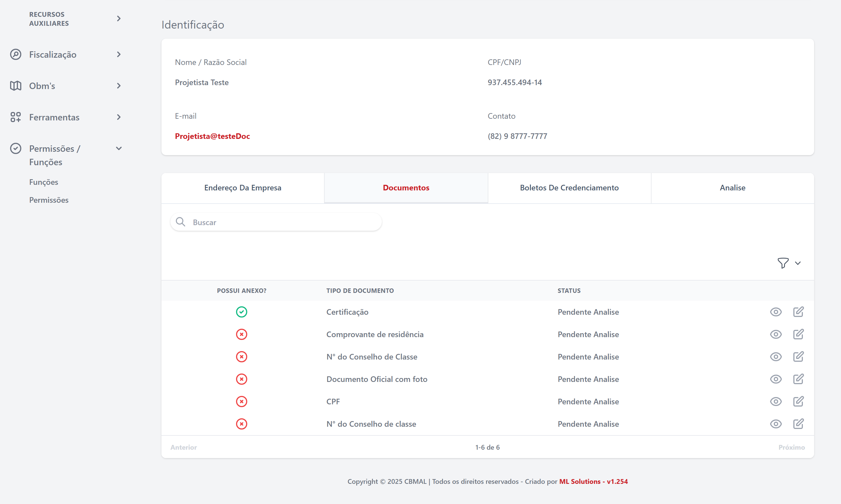Collapse the Permissões / Funções section
Image resolution: width=841 pixels, height=504 pixels.
(119, 148)
